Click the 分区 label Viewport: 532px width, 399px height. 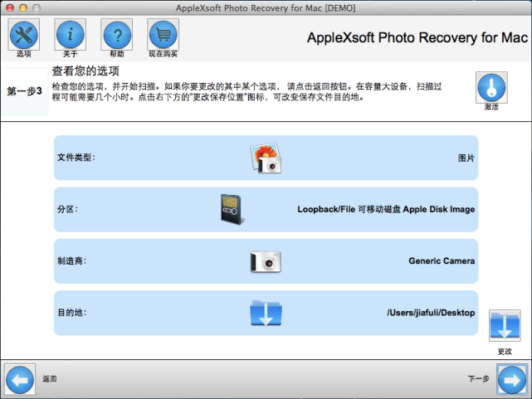[67, 209]
